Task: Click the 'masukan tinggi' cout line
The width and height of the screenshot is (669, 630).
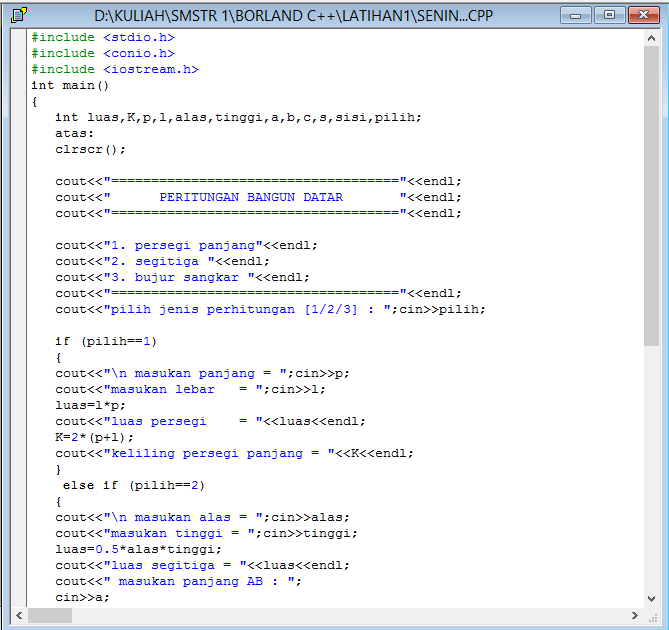Action: click(206, 533)
